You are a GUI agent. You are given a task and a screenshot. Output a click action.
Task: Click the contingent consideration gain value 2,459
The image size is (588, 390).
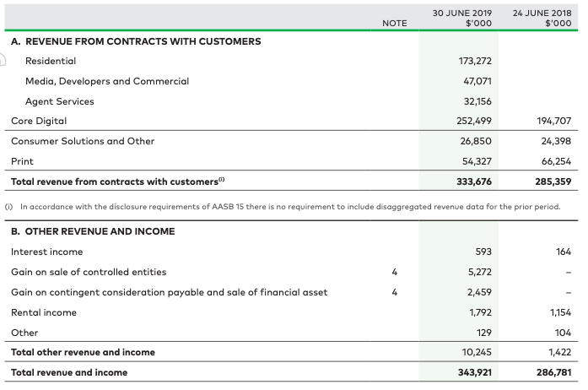click(x=479, y=292)
